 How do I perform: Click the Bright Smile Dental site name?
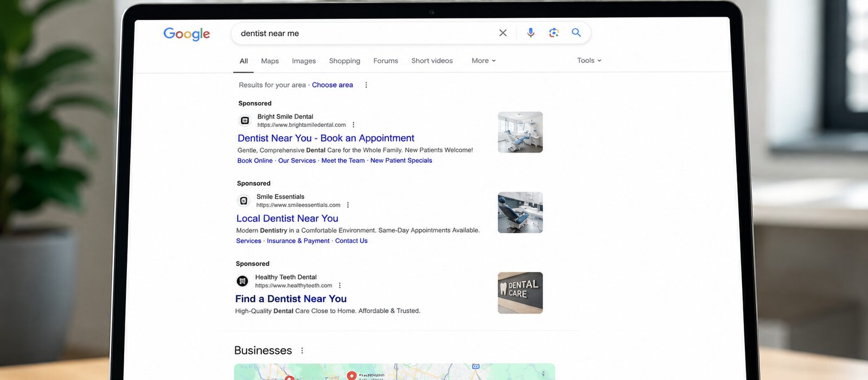(x=285, y=117)
